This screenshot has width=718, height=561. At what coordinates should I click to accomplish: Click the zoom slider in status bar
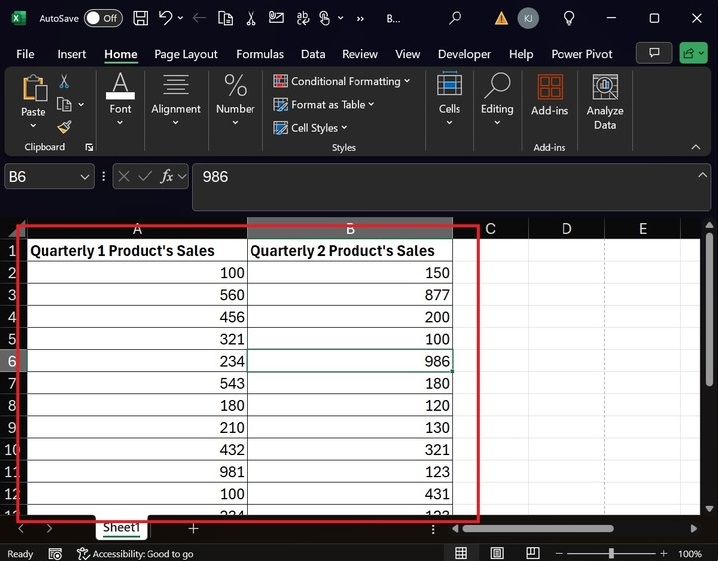[x=611, y=553]
